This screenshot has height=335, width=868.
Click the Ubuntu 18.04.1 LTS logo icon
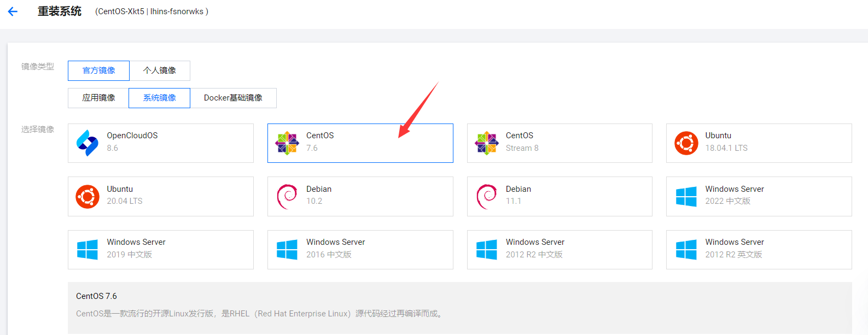[x=686, y=143]
